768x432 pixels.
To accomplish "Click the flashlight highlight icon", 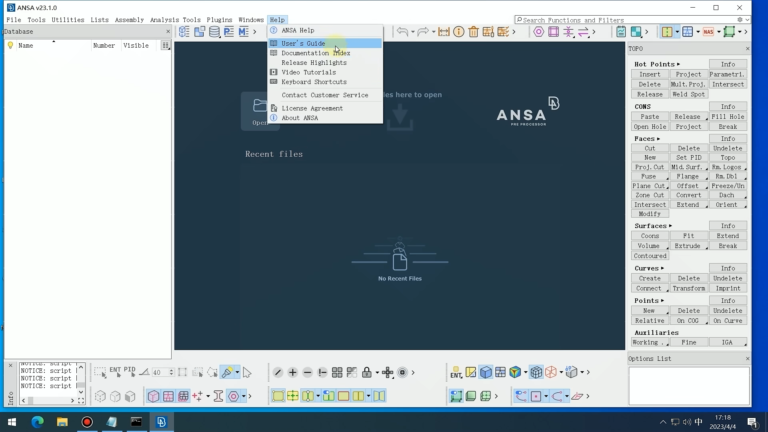I will 227,372.
